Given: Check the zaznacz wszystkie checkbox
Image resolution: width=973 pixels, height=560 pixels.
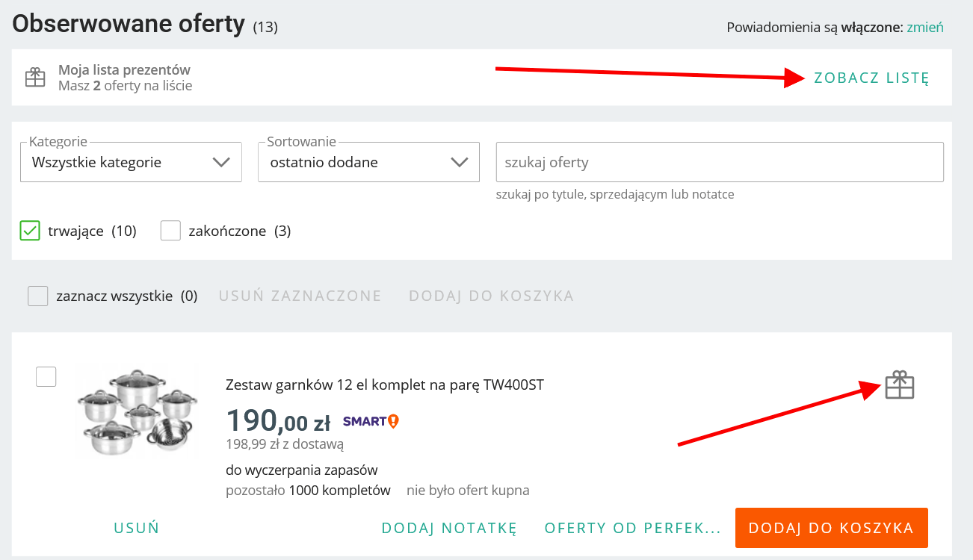Looking at the screenshot, I should click(x=38, y=296).
